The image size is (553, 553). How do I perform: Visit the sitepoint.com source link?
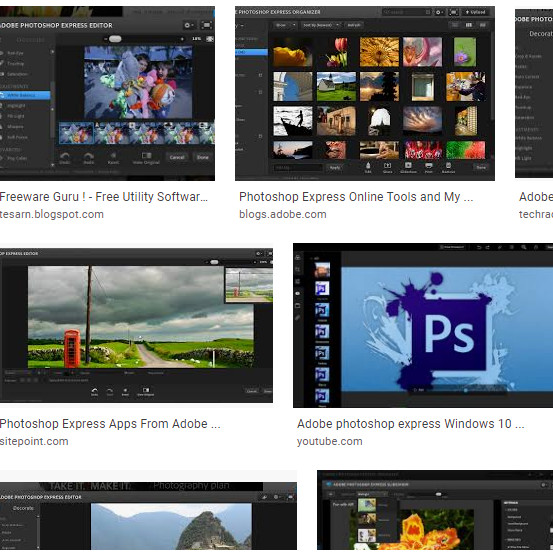coord(34,442)
